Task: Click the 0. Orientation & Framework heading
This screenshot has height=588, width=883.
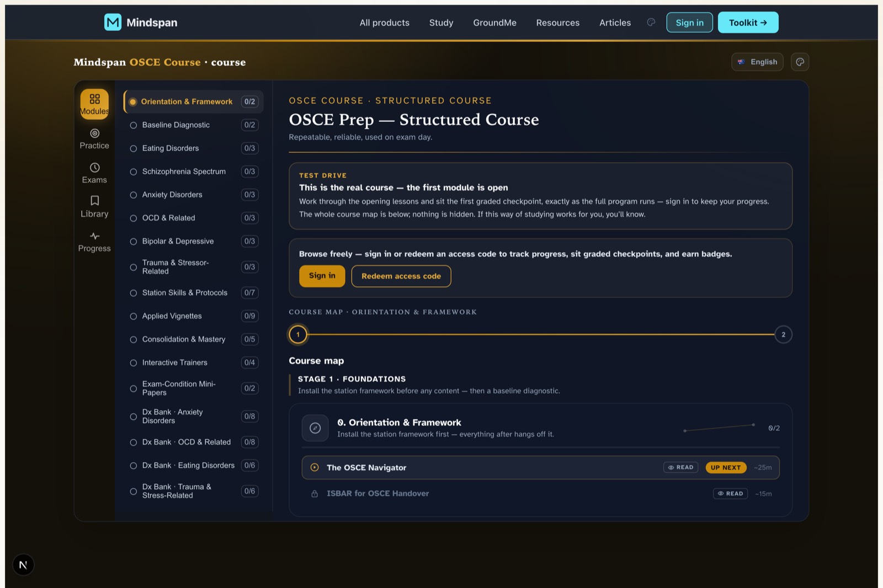Action: 399,423
